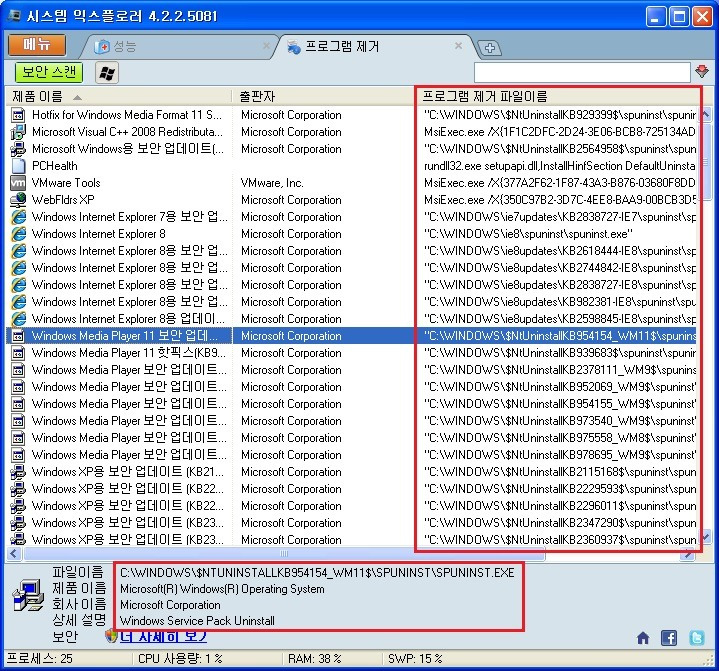Open the orange 메뉴 menu button
The image size is (719, 671).
click(37, 45)
